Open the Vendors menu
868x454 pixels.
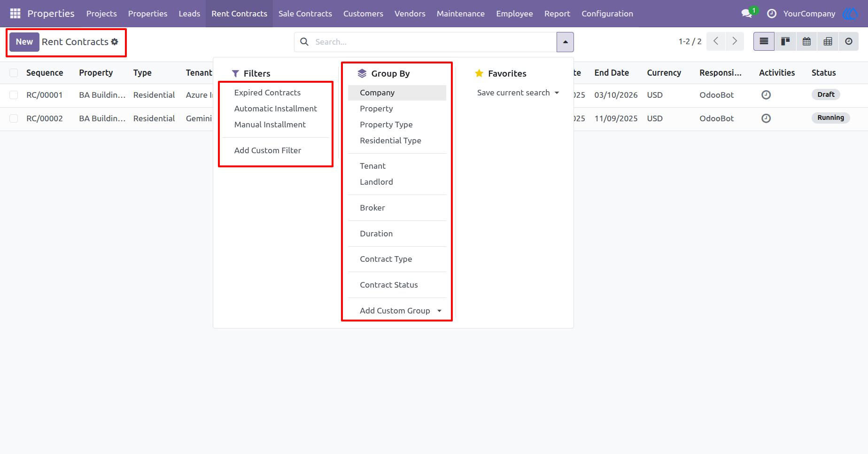coord(410,14)
